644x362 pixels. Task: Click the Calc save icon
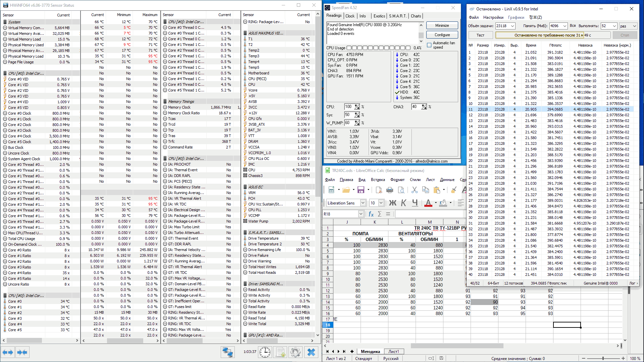click(x=361, y=190)
